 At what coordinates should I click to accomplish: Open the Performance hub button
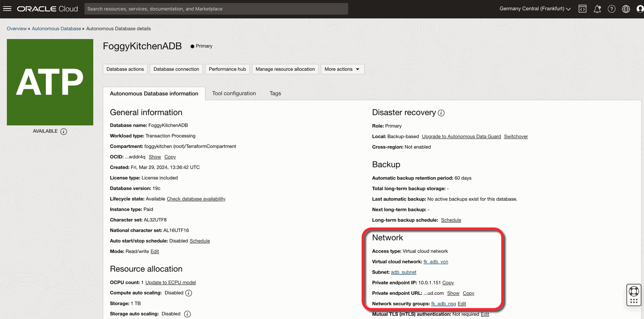tap(227, 69)
